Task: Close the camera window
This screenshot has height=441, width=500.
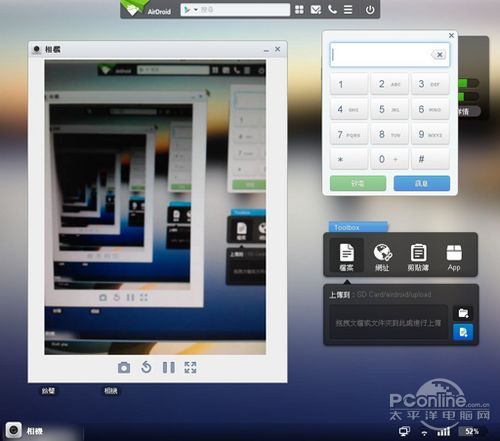Action: [278, 49]
